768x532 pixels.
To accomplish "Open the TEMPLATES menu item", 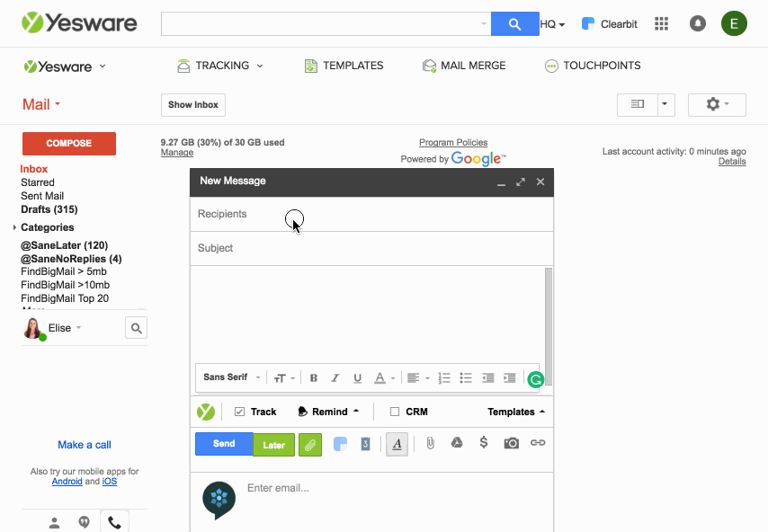I will pos(344,66).
